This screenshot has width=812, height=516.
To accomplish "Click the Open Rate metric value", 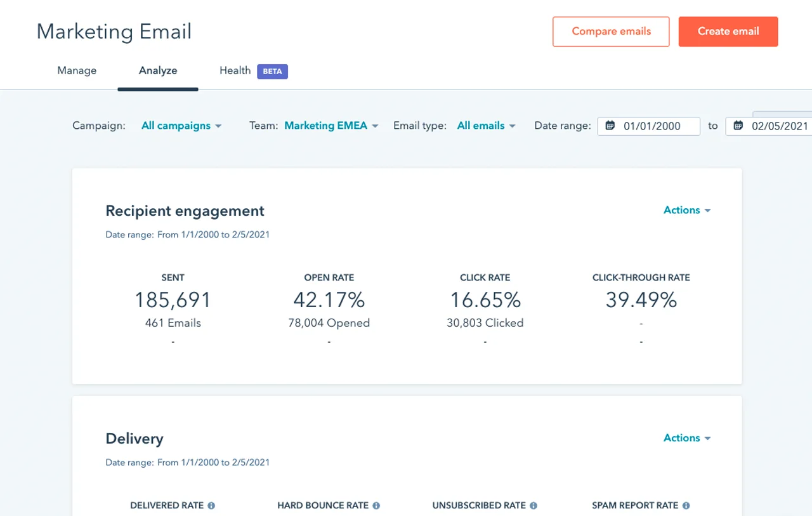I will click(329, 300).
